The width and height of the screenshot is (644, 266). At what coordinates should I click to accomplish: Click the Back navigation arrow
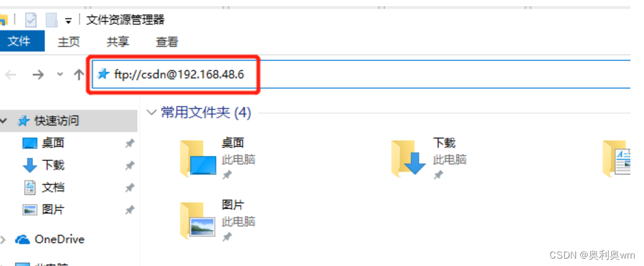(10, 75)
